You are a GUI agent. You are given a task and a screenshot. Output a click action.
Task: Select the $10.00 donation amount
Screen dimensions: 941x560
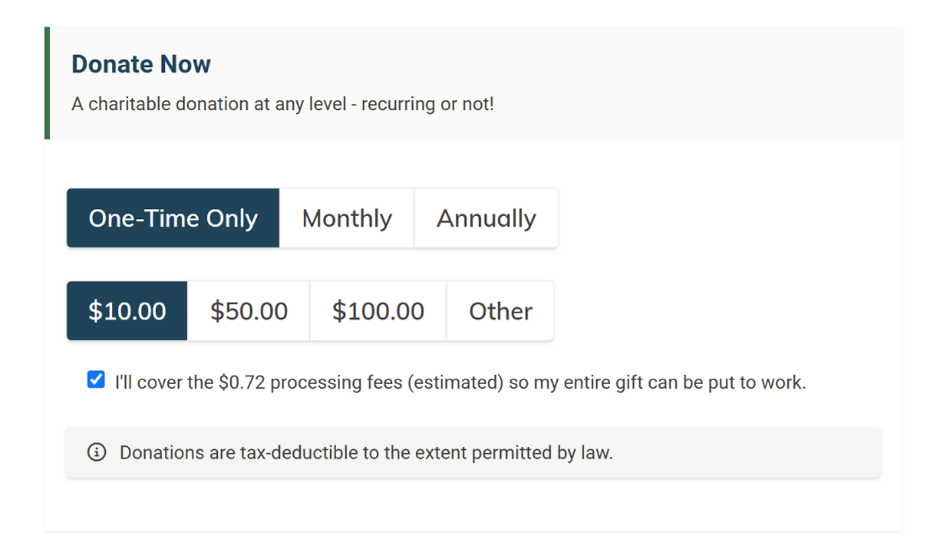[127, 311]
